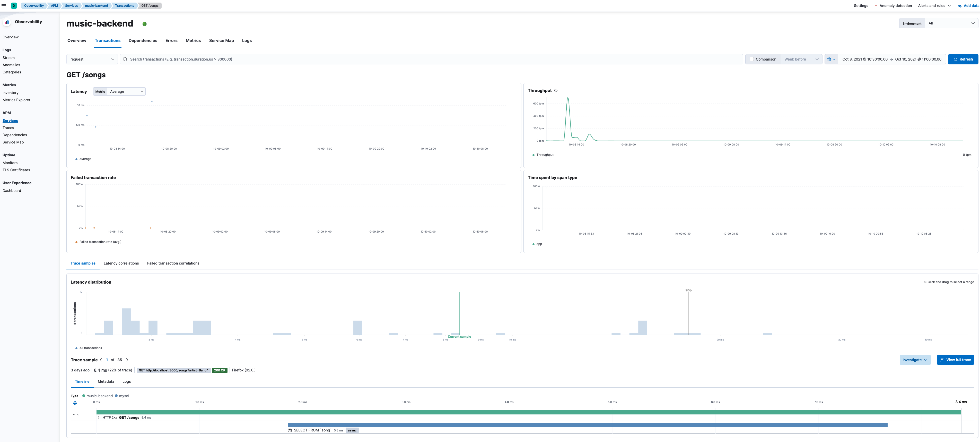980x442 pixels.
Task: Click the music-backend legend color dot
Action: point(84,396)
